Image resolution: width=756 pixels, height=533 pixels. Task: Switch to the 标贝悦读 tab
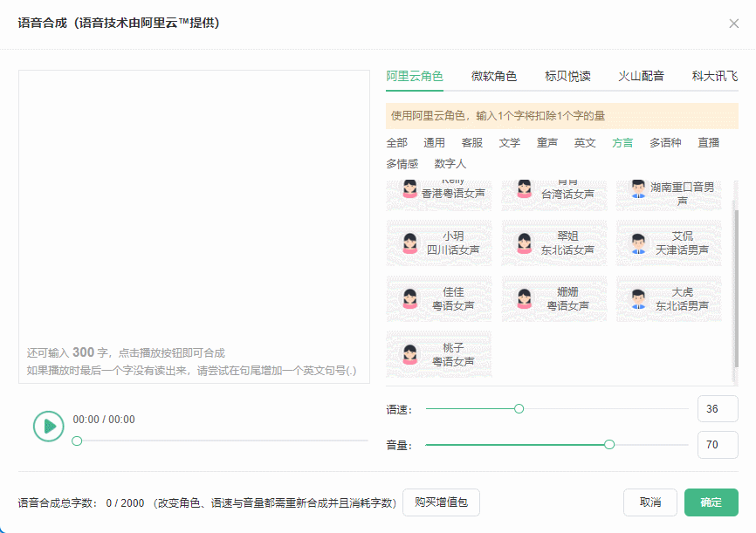(567, 76)
